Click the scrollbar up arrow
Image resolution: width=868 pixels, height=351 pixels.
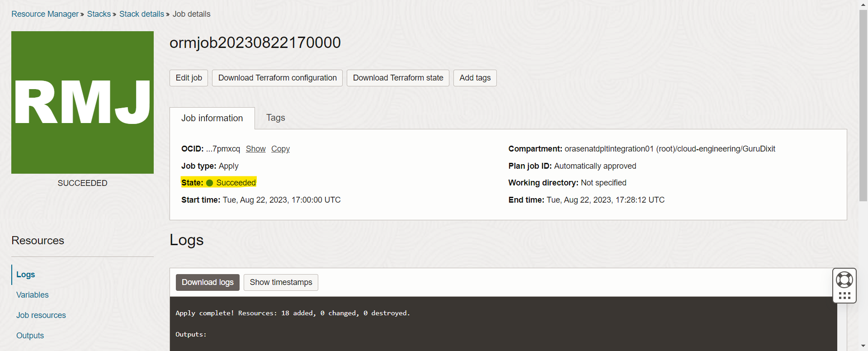pos(863,4)
